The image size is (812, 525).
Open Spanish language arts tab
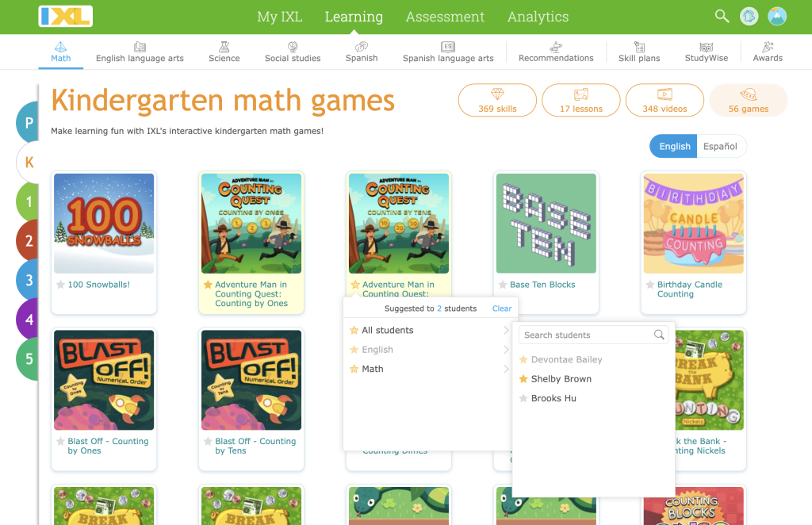[448, 52]
